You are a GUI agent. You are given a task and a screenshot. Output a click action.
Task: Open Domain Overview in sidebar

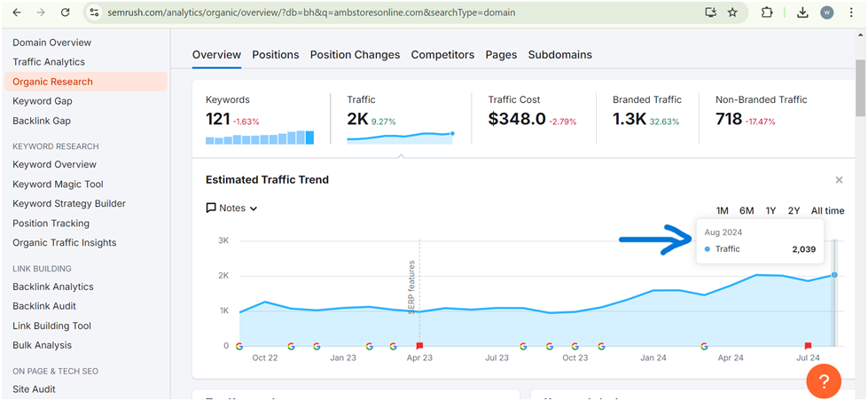coord(52,43)
